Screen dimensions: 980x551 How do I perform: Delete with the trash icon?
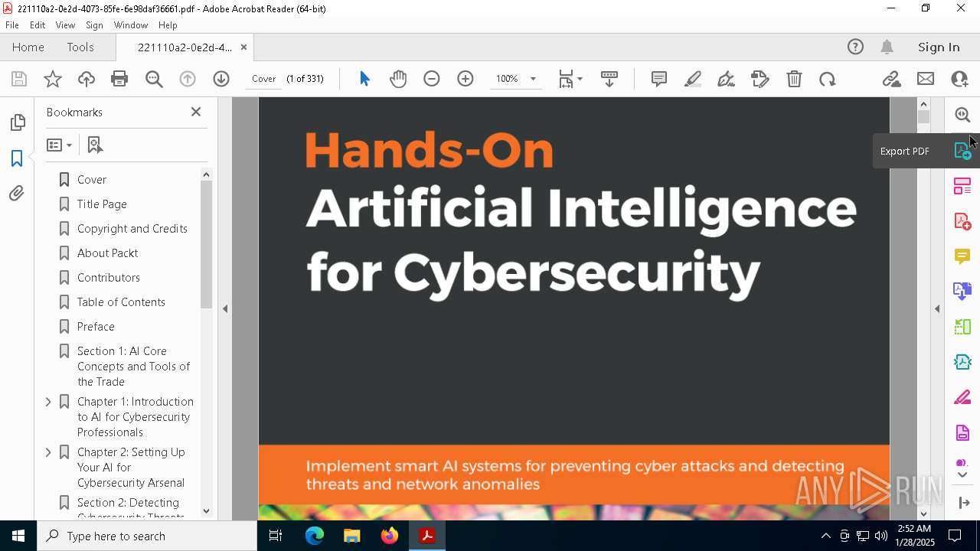coord(794,79)
